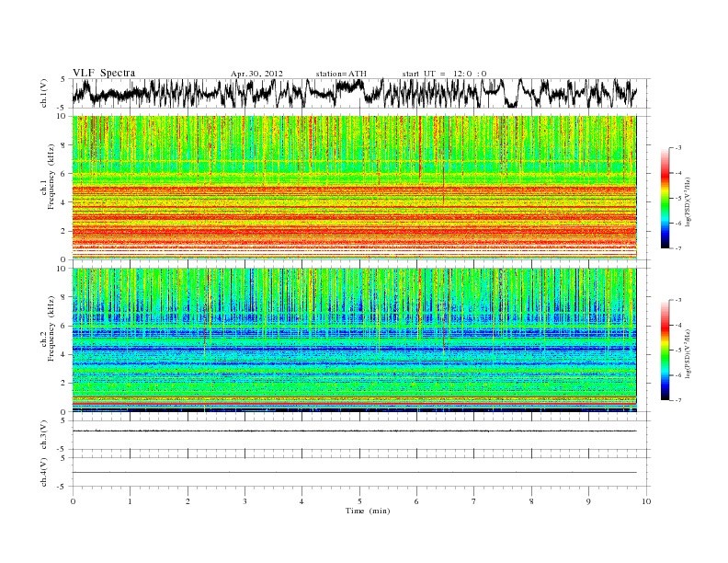Viewport: 728px width, 563px height.
Task: Click the "6" kHz tick on the ch.1 spectrogram
Action: [64, 174]
